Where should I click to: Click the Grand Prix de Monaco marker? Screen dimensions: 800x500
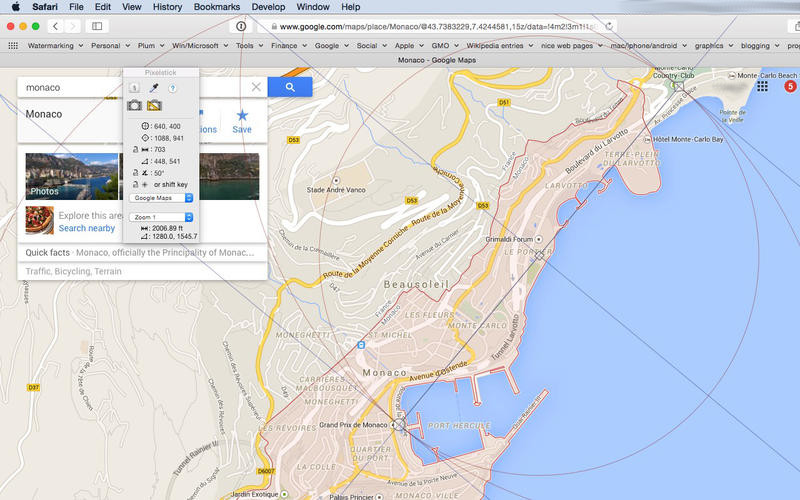coord(394,424)
